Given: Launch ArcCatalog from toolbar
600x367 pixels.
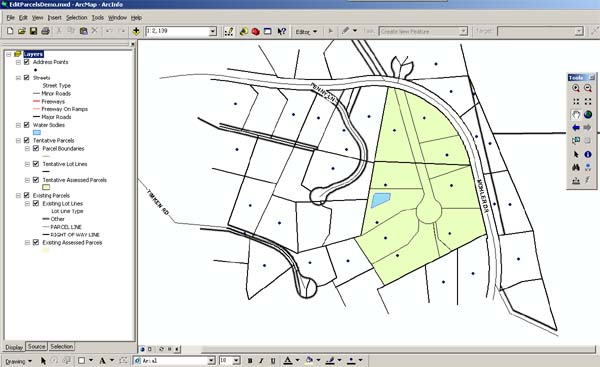Looking at the screenshot, I should (x=243, y=31).
